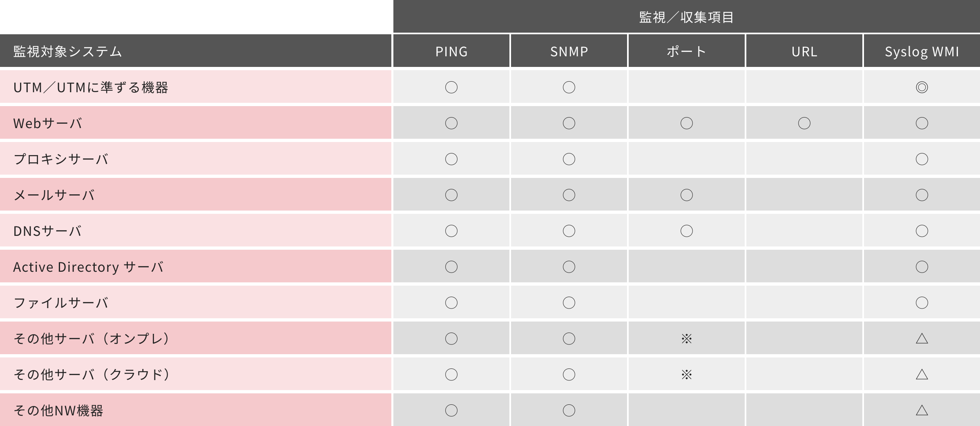Click the ※ mark in その他サーバ(クラウド) row
Screen dimensions: 980x426
686,375
